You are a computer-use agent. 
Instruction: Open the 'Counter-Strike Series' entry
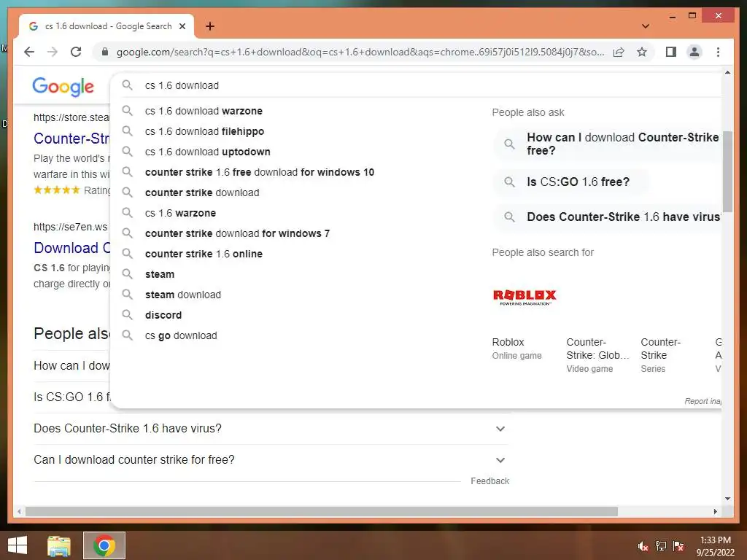660,355
